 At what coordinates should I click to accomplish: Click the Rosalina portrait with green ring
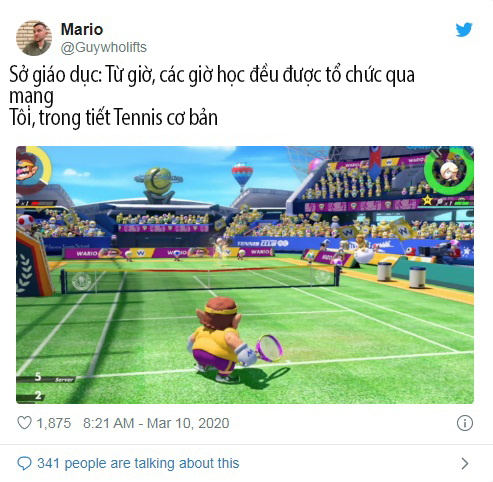(449, 171)
